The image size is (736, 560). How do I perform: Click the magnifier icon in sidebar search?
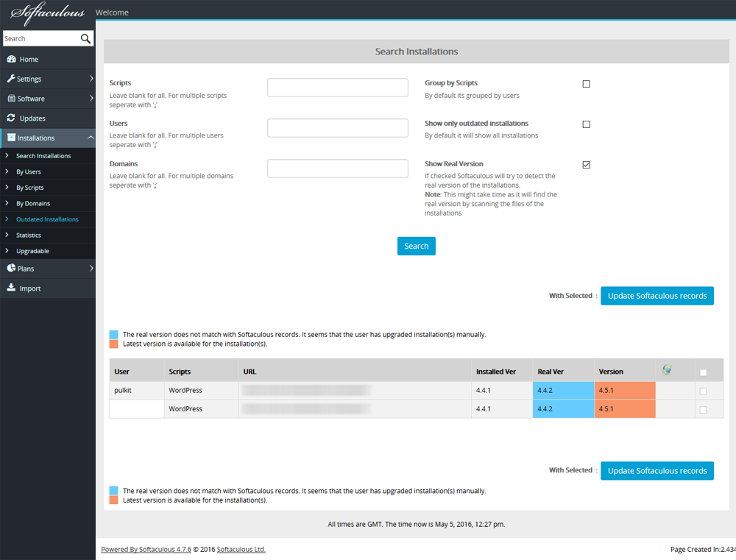pyautogui.click(x=85, y=38)
